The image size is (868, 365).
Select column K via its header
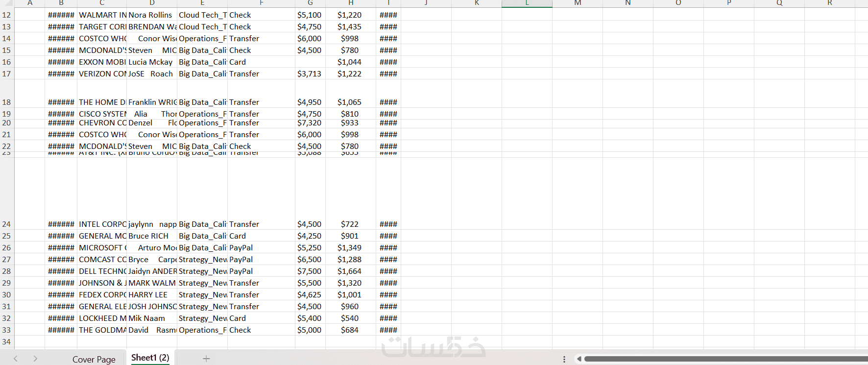tap(477, 3)
